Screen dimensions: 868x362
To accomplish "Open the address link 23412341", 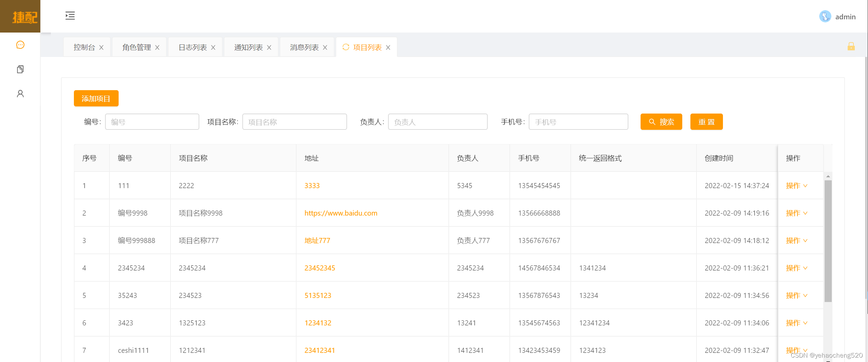I will [320, 350].
